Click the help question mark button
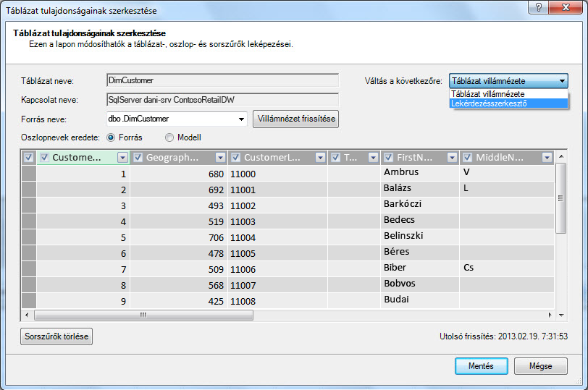Screen dimensions: 588x390 539,7
